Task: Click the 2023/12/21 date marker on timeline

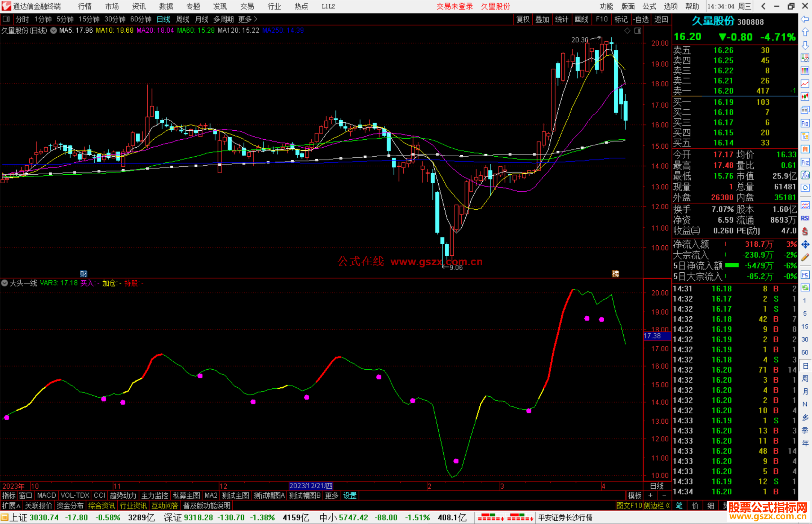Action: tap(311, 486)
